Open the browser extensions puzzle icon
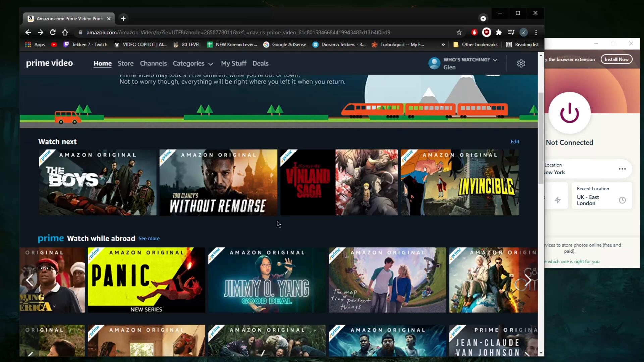The height and width of the screenshot is (362, 644). [x=499, y=33]
